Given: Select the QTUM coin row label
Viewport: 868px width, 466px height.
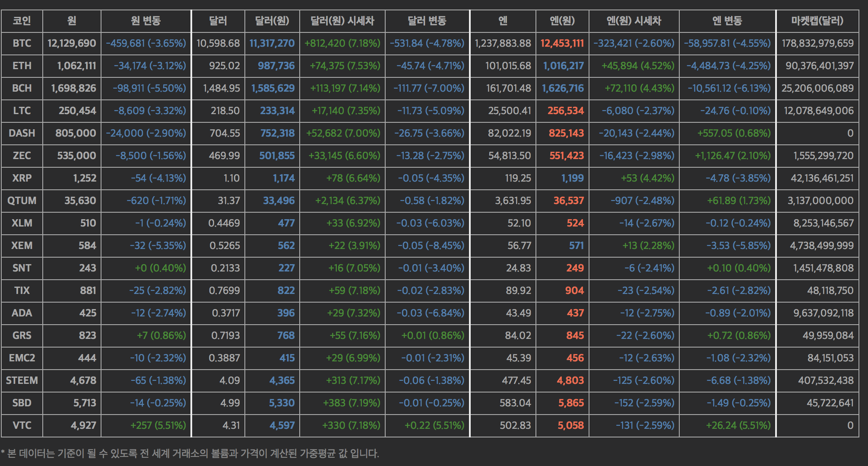Looking at the screenshot, I should [x=22, y=201].
